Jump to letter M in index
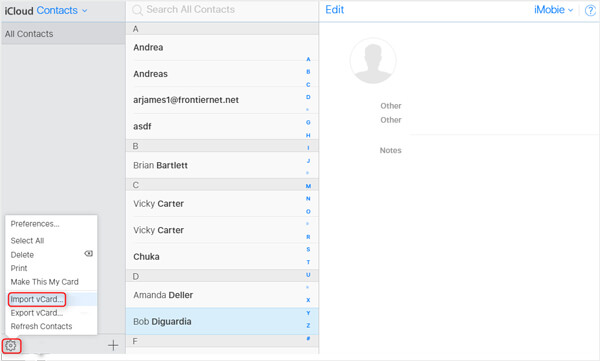600x361 pixels. pyautogui.click(x=308, y=186)
